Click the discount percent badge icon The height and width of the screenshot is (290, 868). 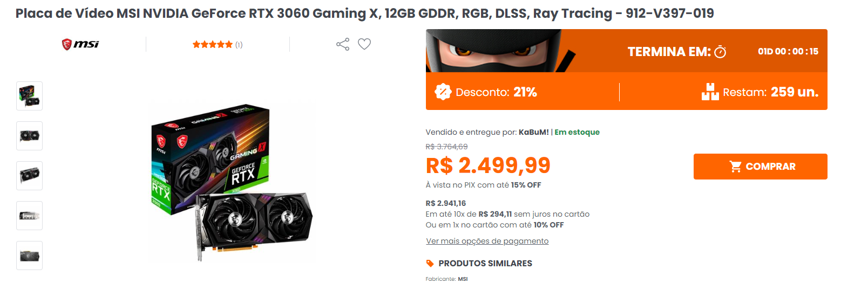(443, 92)
